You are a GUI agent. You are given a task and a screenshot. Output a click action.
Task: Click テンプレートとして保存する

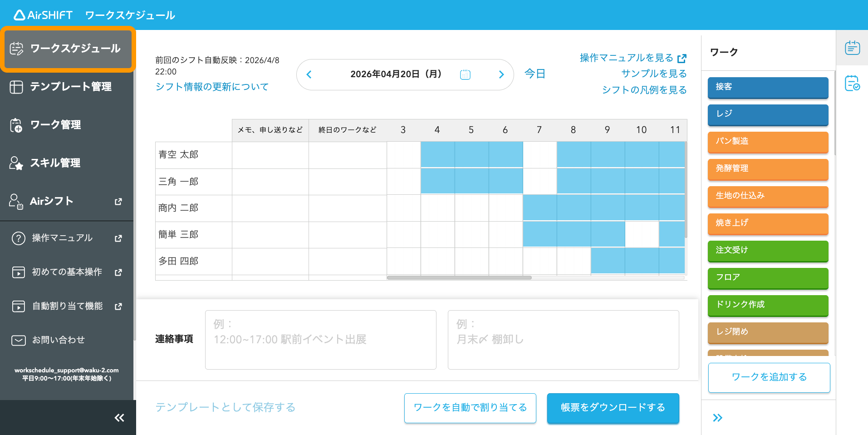click(225, 407)
